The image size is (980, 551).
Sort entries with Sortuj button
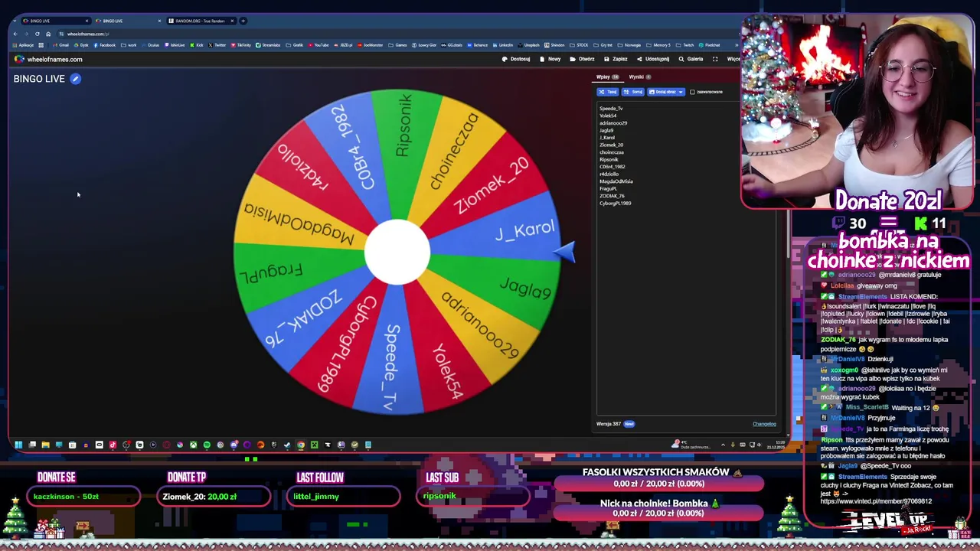(632, 92)
